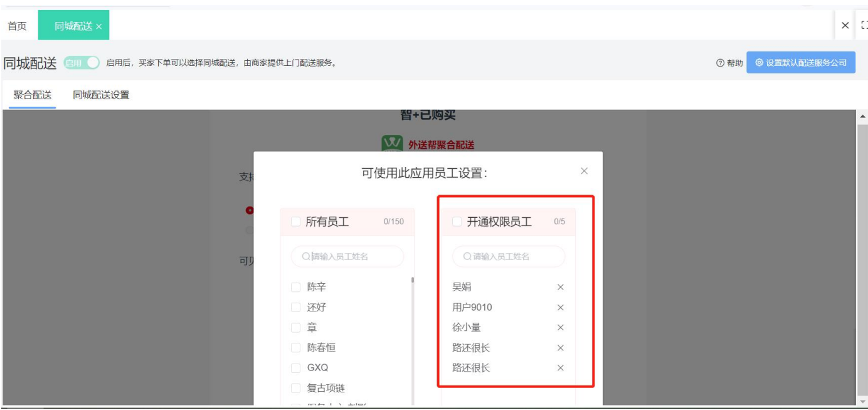Viewport: 868px width, 410px height.
Task: Remove 吴娟 from authorized employees
Action: [x=561, y=288]
